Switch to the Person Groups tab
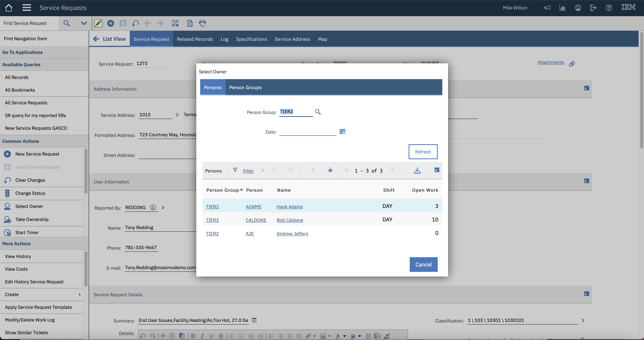The height and width of the screenshot is (340, 644). coord(245,87)
